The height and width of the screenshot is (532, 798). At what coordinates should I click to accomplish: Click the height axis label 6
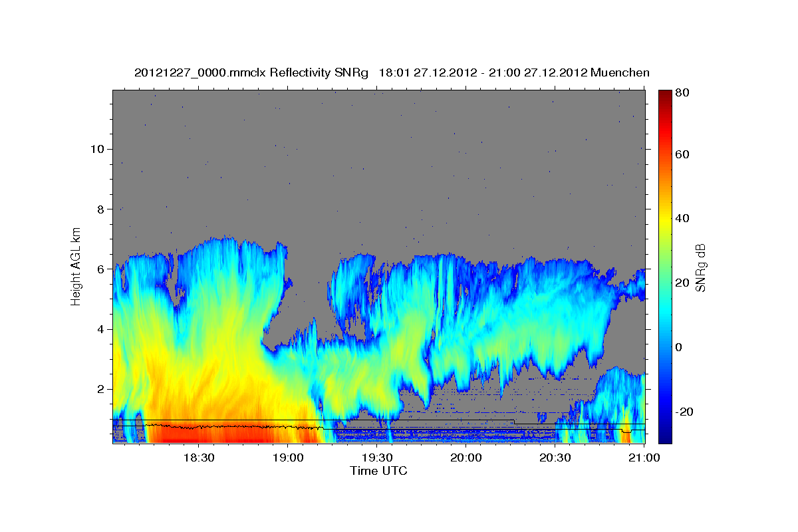click(99, 269)
